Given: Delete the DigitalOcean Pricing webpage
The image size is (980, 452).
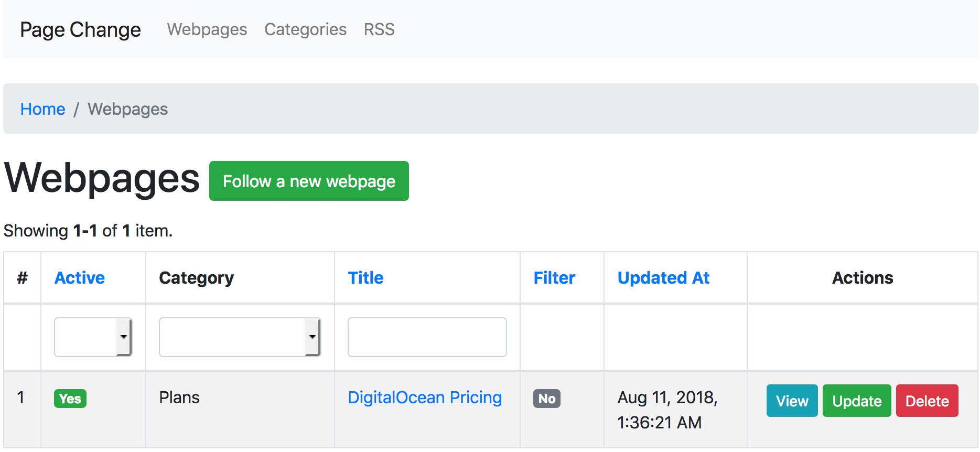Looking at the screenshot, I should (x=927, y=401).
